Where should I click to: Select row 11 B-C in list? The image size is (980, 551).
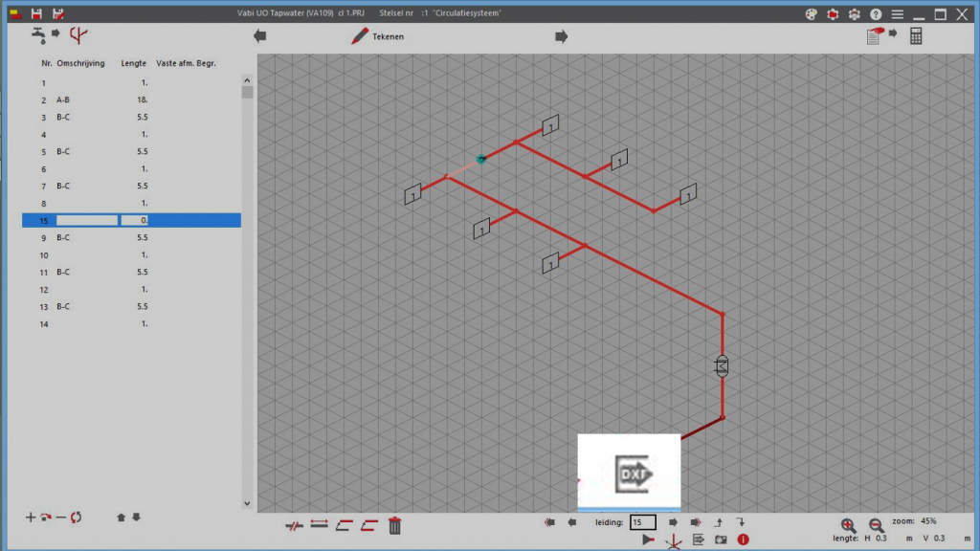[131, 272]
